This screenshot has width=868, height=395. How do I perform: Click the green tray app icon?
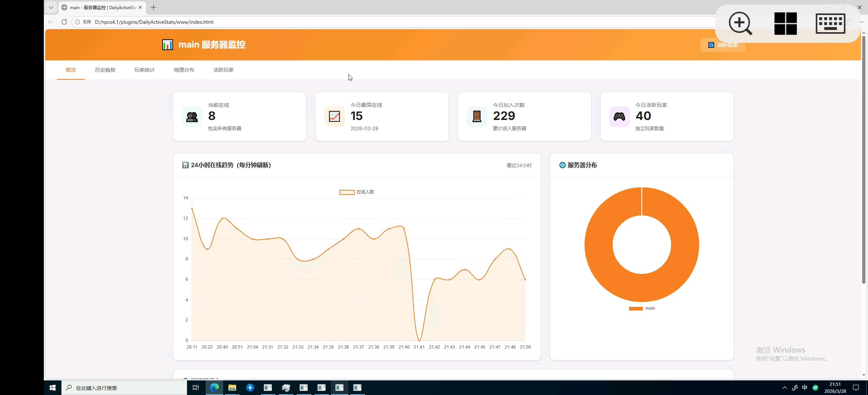point(815,388)
